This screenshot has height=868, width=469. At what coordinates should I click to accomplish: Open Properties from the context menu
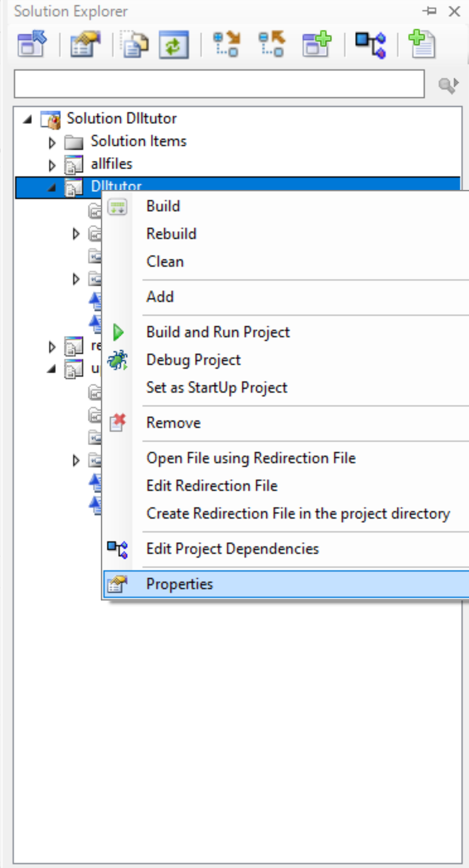(180, 584)
